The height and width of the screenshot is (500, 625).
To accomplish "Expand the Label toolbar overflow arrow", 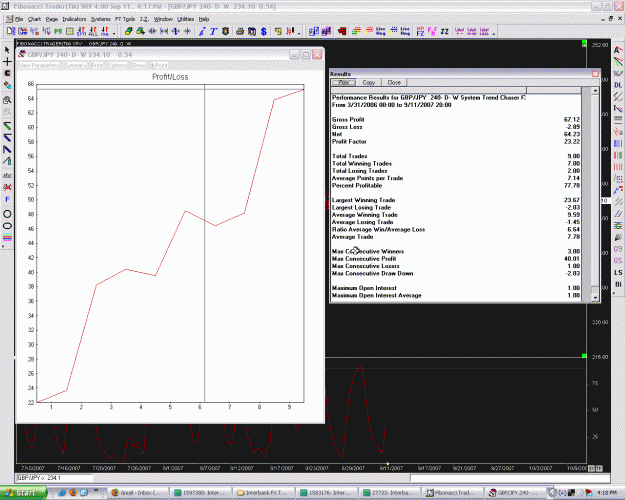I will [494, 33].
